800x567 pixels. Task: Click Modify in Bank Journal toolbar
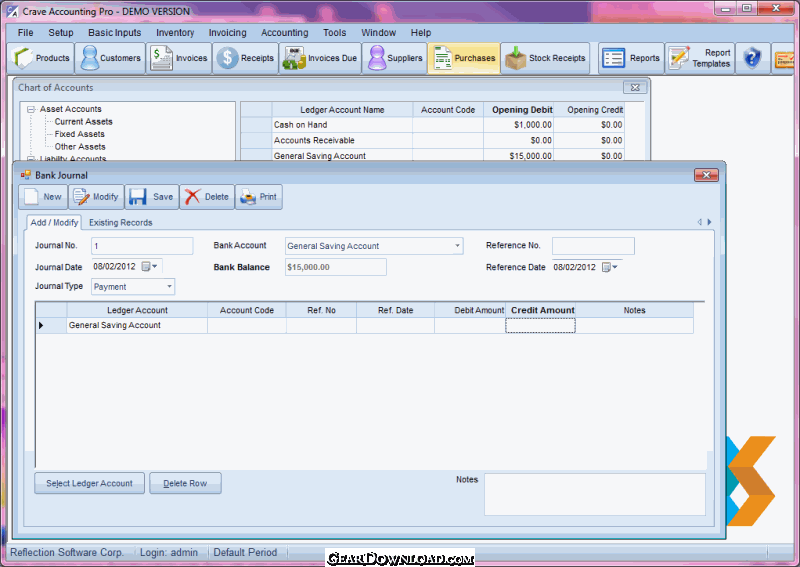click(96, 197)
